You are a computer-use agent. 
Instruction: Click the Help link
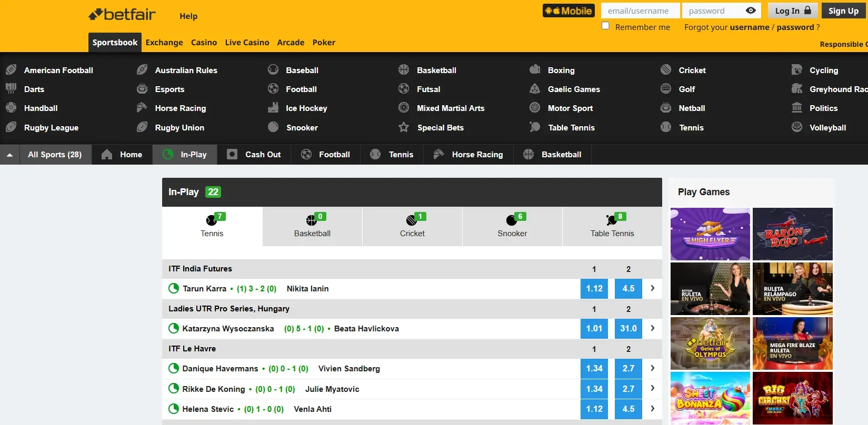pos(188,16)
